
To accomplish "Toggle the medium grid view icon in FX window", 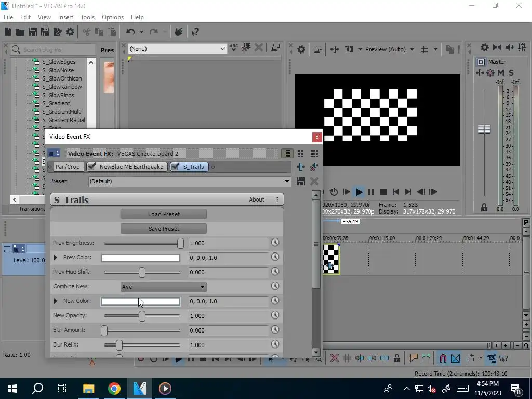I will (301, 154).
